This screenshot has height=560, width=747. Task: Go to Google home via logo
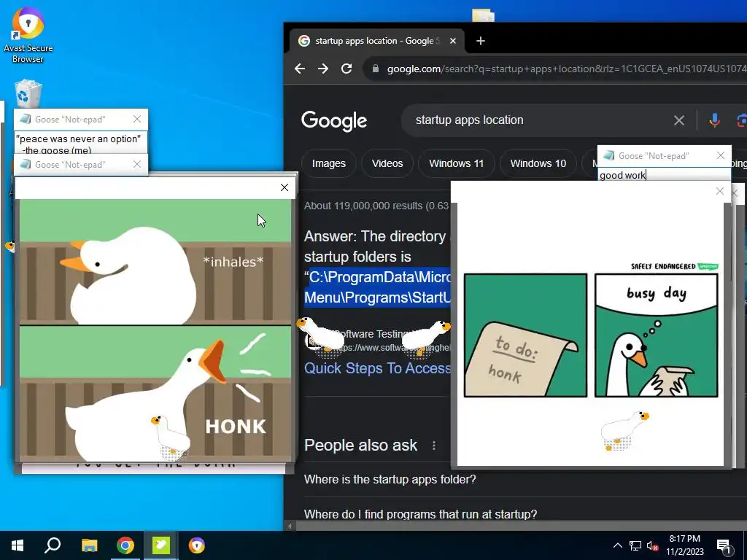(x=334, y=121)
